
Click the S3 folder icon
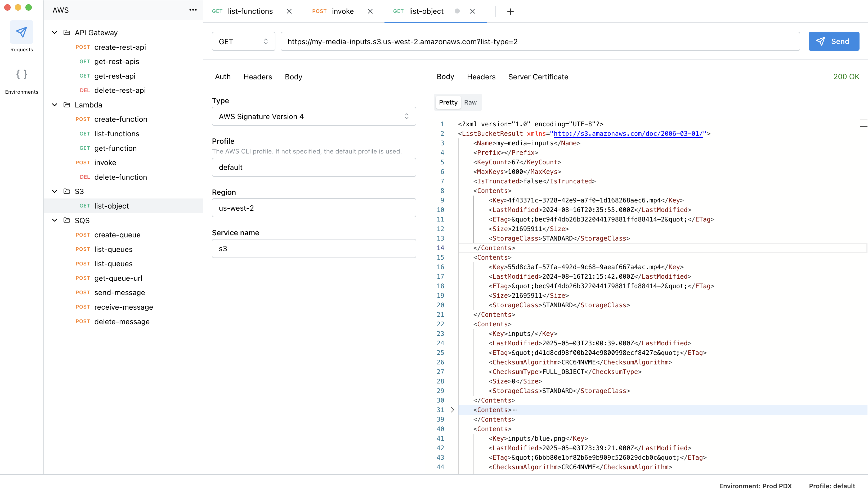[67, 191]
